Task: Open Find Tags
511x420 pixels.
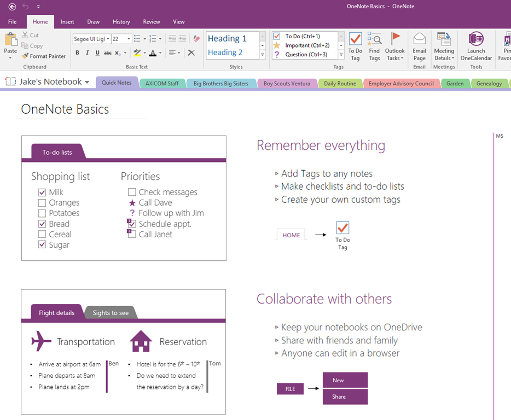Action: click(374, 46)
